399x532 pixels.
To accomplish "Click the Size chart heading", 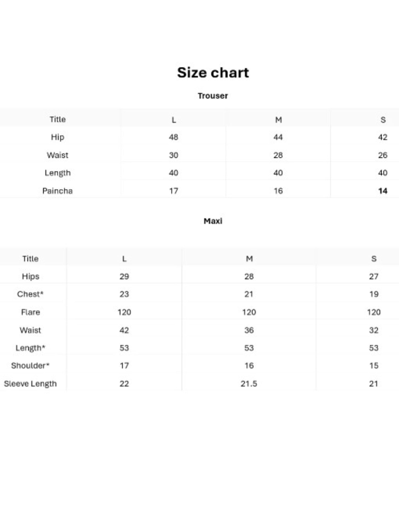I will pos(213,73).
